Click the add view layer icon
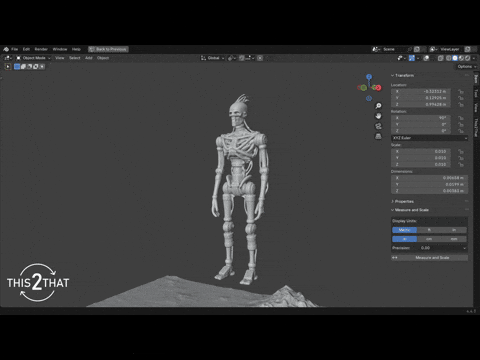480x360 pixels. pyautogui.click(x=468, y=49)
